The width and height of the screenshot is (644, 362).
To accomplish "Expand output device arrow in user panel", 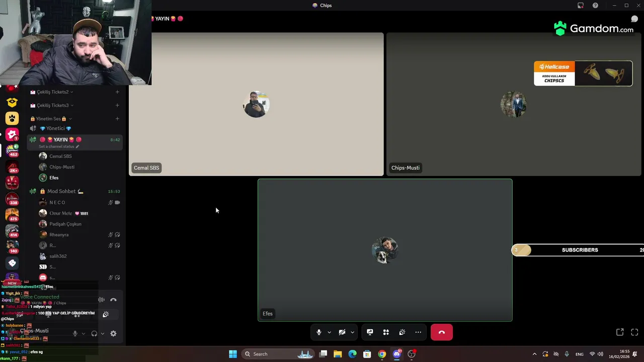I will [x=102, y=333].
